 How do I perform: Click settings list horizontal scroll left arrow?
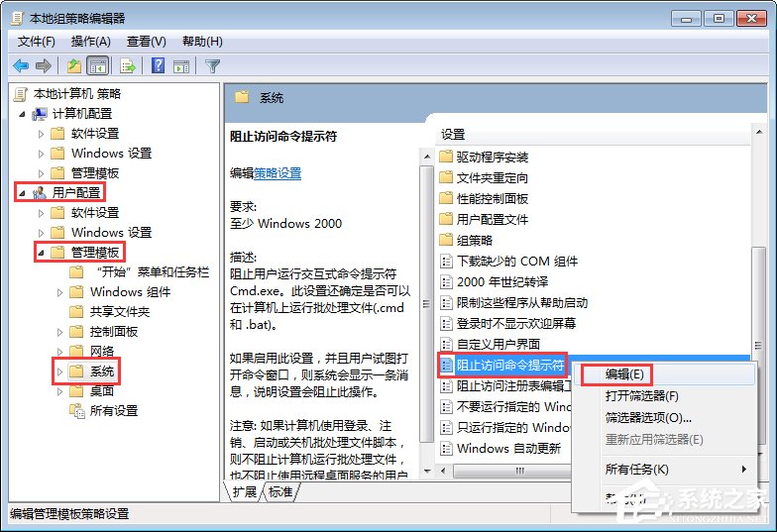[x=444, y=471]
